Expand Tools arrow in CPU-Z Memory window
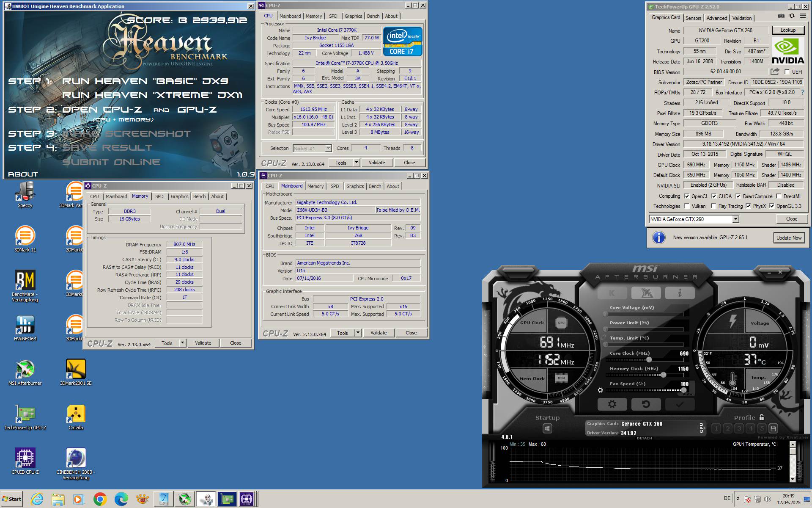This screenshot has height=508, width=812. click(x=182, y=343)
